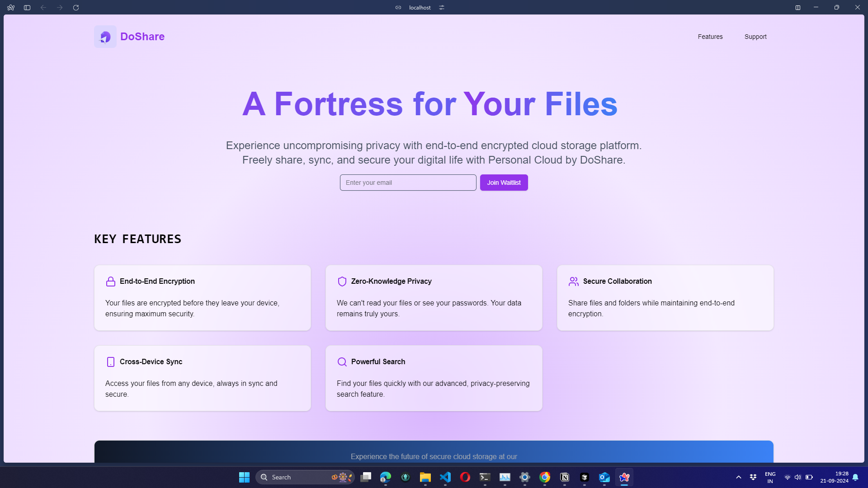Screen dimensions: 868x488
Task: Click the DoShare logo icon
Action: (105, 37)
